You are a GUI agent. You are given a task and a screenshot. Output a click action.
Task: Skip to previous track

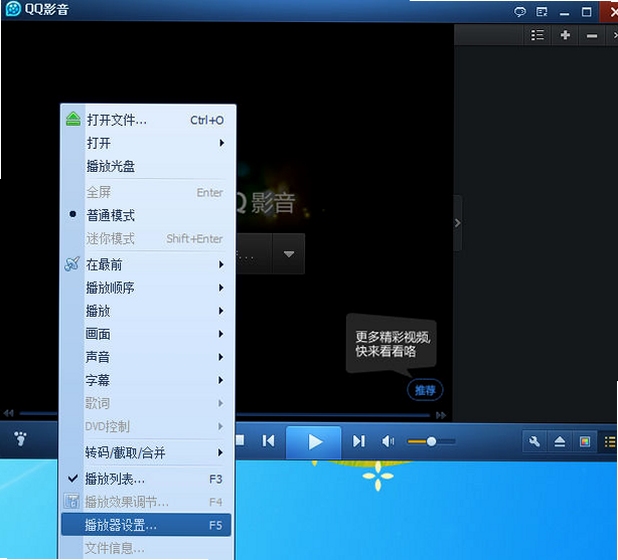coord(268,441)
